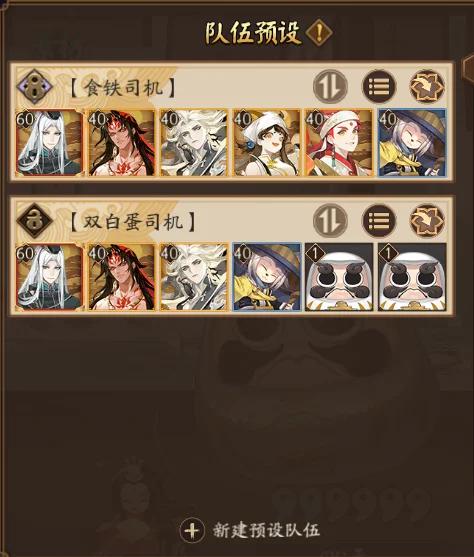Select the first white daruma in 双白蛋司机

339,277
